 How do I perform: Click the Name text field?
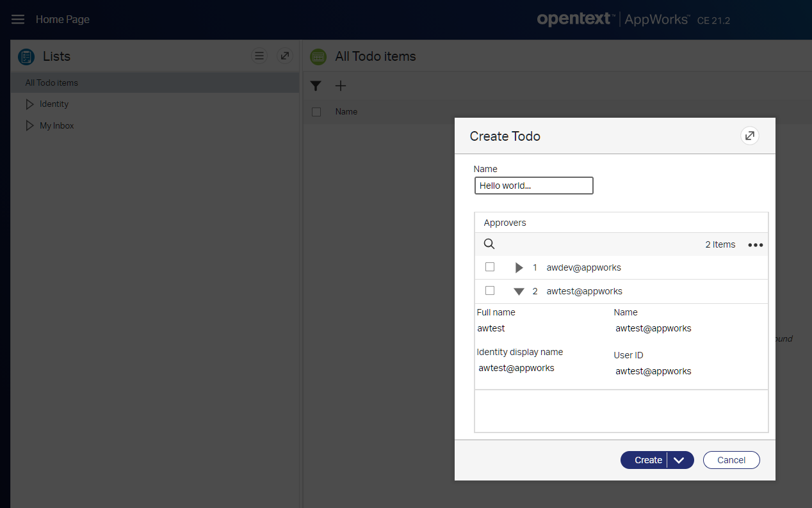[x=533, y=186]
